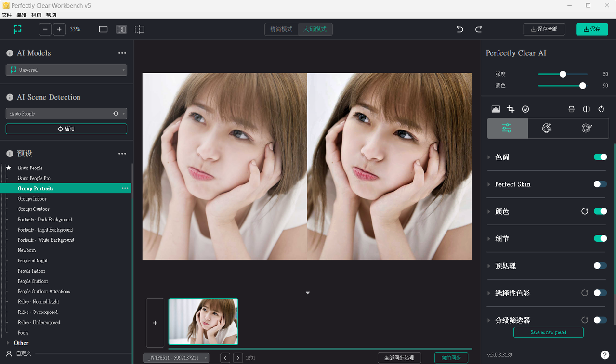
Task: Open AI Models three-dot options menu
Action: pyautogui.click(x=122, y=53)
